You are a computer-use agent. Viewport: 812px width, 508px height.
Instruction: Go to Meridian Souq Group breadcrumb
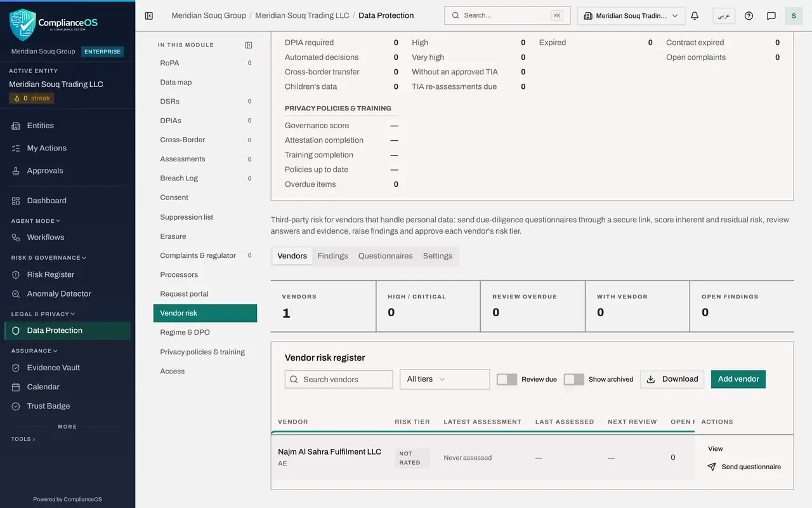(x=209, y=15)
